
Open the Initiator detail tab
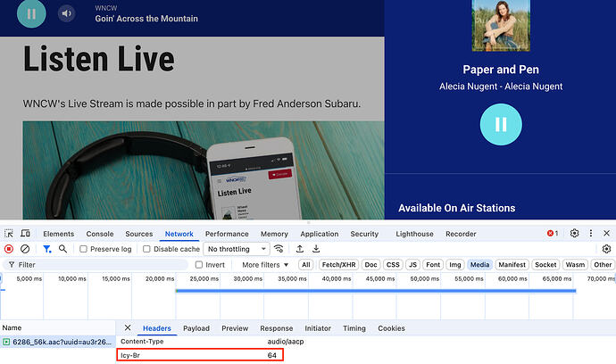point(318,328)
